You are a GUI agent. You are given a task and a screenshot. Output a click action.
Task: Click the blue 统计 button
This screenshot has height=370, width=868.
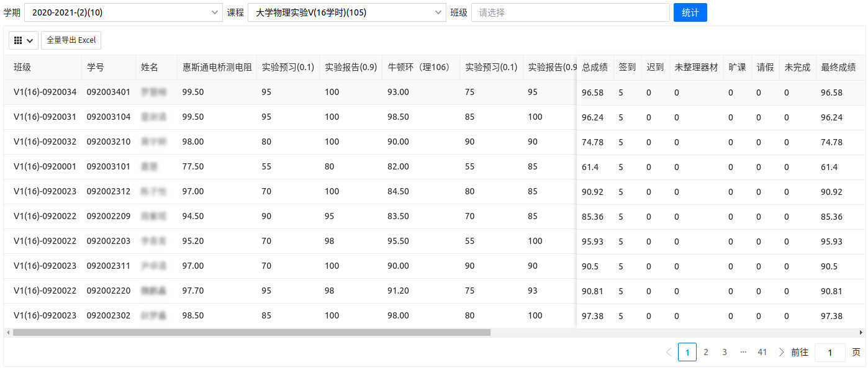[690, 12]
